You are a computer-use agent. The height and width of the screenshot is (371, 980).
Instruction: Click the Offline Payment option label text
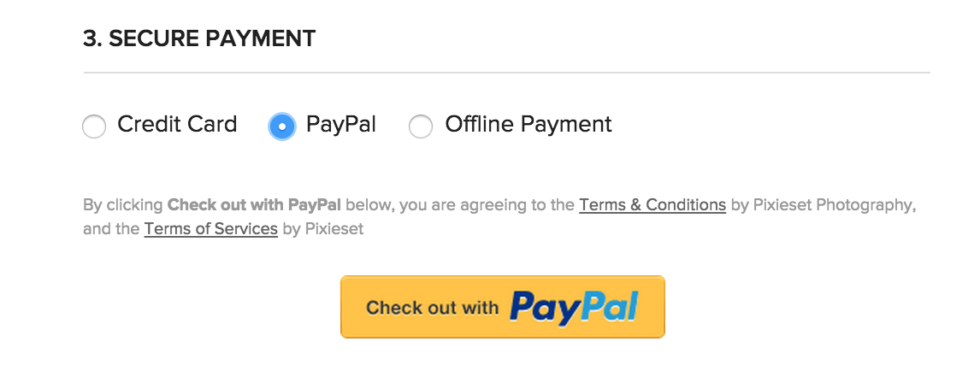(x=528, y=125)
